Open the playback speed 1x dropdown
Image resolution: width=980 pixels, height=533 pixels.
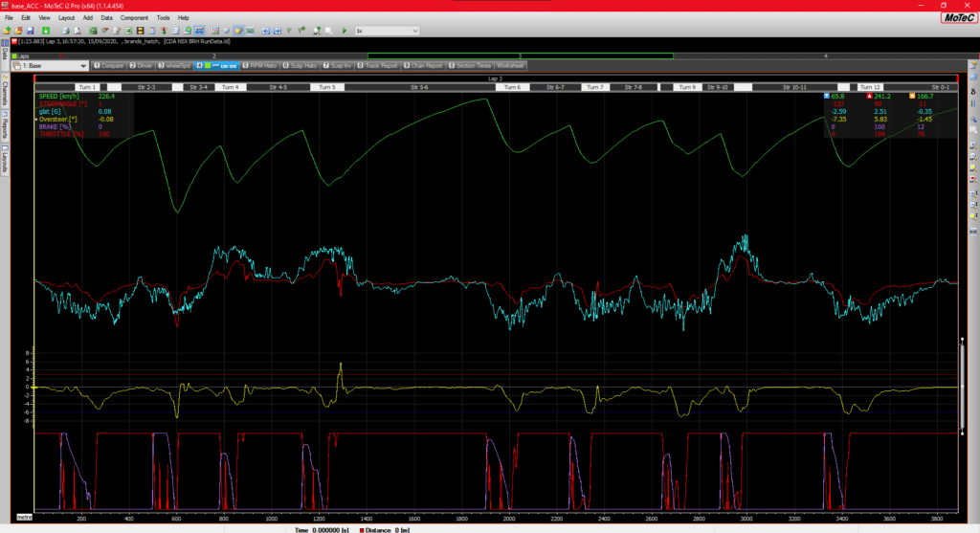pyautogui.click(x=387, y=31)
